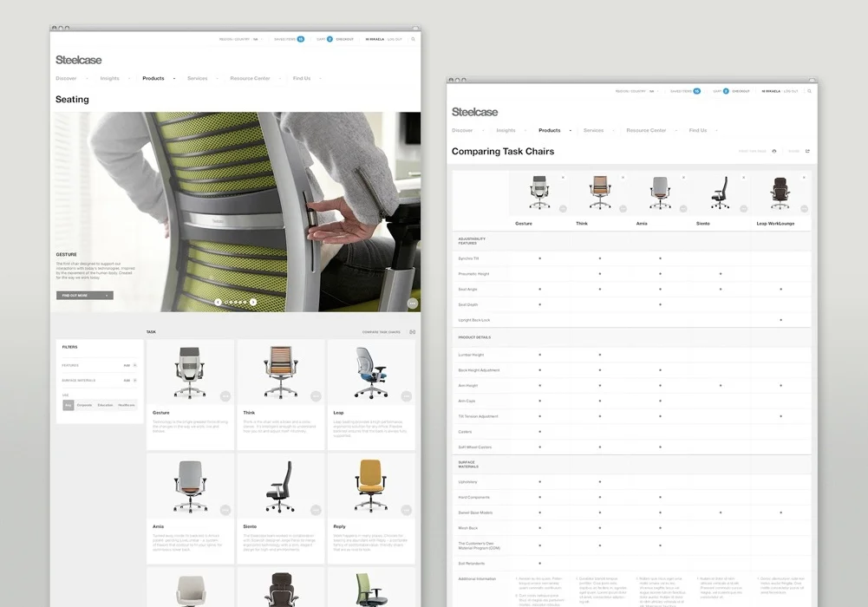Click Checkout link in Seating window

[x=344, y=39]
